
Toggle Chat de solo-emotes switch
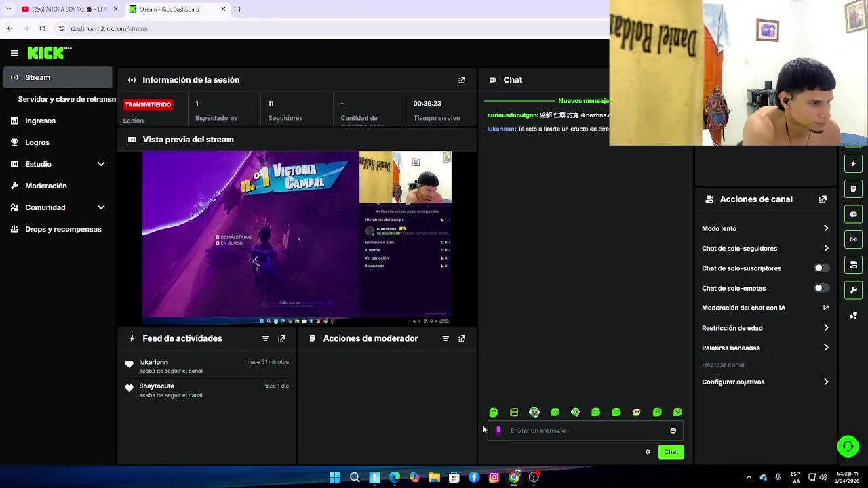coord(821,288)
